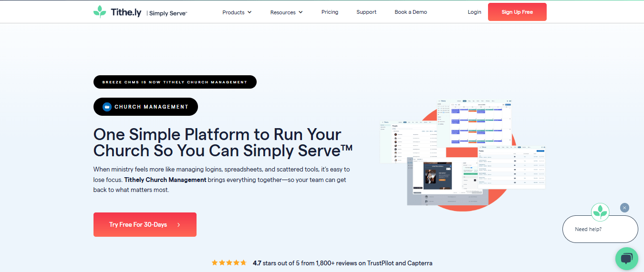Viewport: 644px width, 272px height.
Task: Click the Tithe.ly leaf logo
Action: click(100, 12)
